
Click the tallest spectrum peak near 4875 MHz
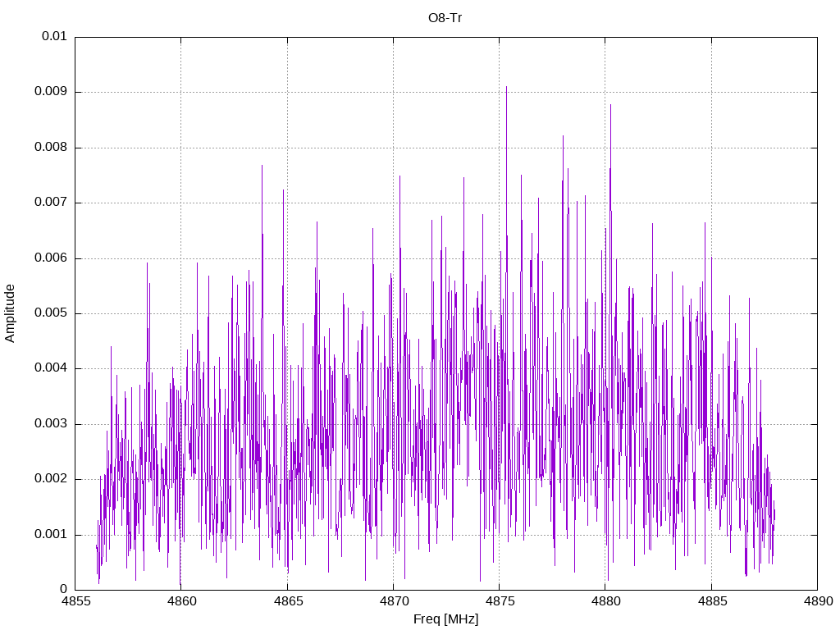[x=506, y=87]
